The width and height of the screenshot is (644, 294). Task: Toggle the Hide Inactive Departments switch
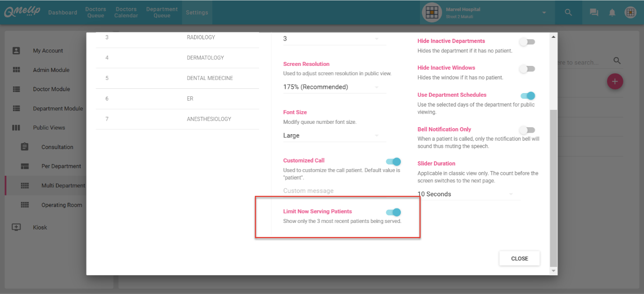pos(527,42)
